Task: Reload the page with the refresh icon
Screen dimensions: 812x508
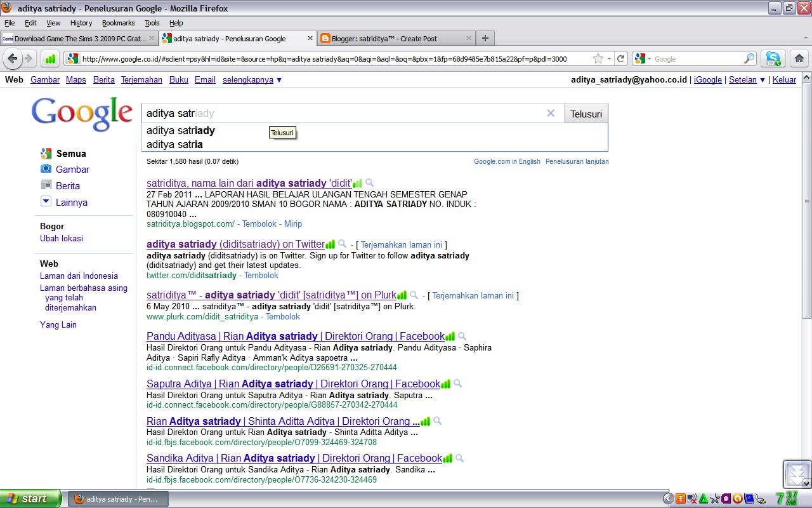Action: pos(621,58)
